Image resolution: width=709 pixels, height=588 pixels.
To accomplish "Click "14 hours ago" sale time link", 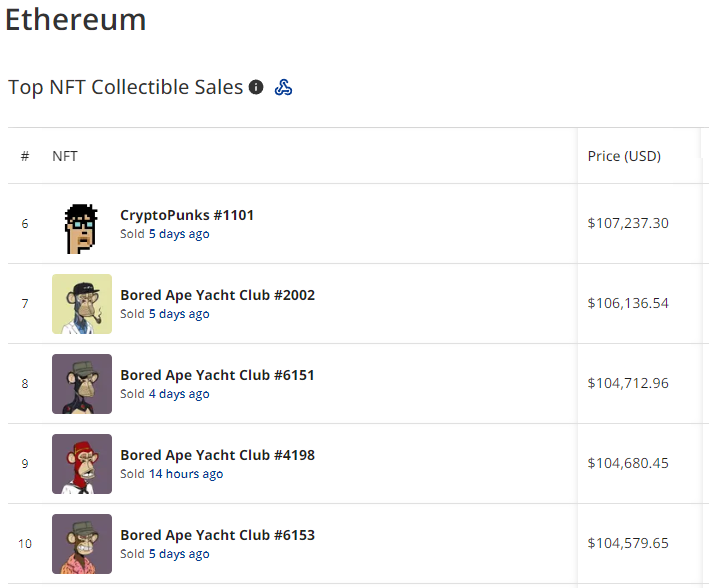I will (186, 474).
